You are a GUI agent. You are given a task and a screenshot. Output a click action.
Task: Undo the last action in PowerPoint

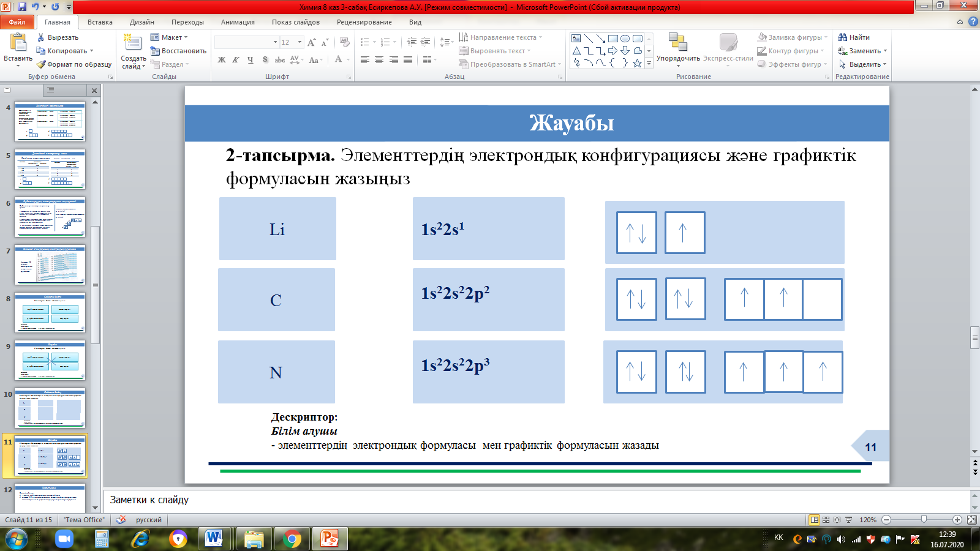[x=36, y=7]
